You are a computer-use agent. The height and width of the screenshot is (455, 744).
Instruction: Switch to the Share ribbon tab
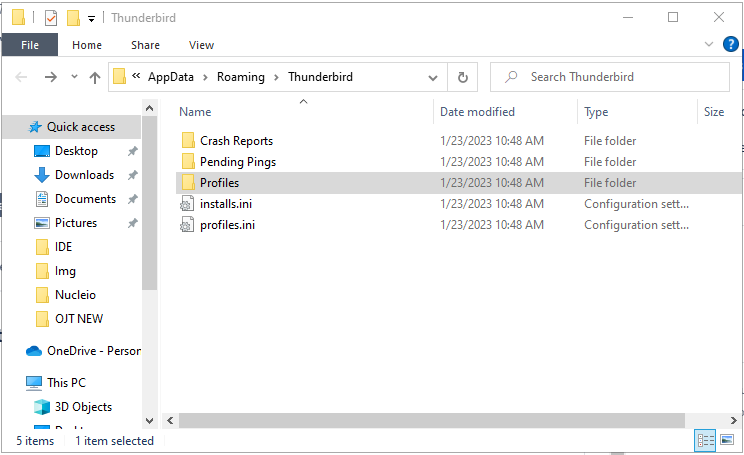coord(145,45)
